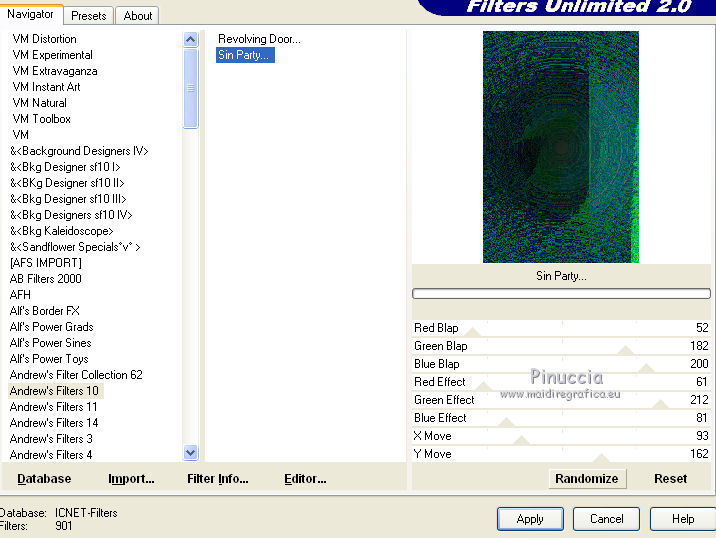Image resolution: width=716 pixels, height=538 pixels.
Task: Open the Database menu button
Action: [44, 478]
